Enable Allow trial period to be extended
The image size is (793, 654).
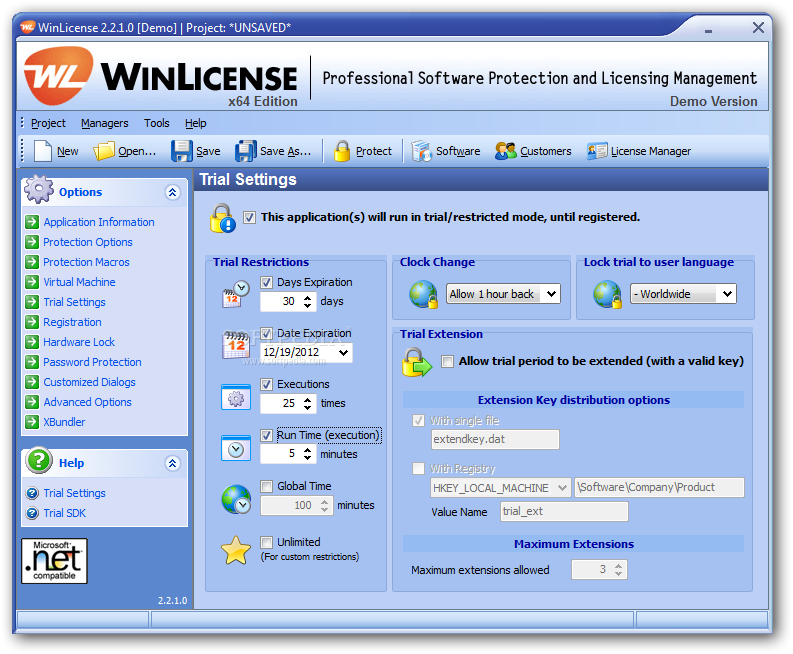pos(447,361)
